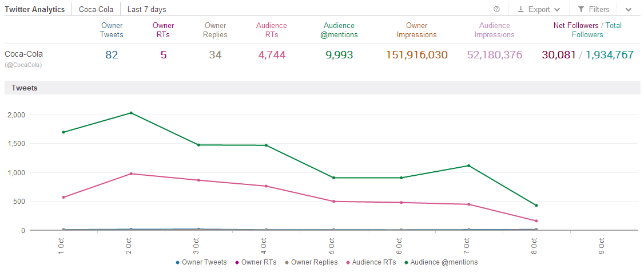
Task: Hide Audience RTs series via legend
Action: [372, 262]
